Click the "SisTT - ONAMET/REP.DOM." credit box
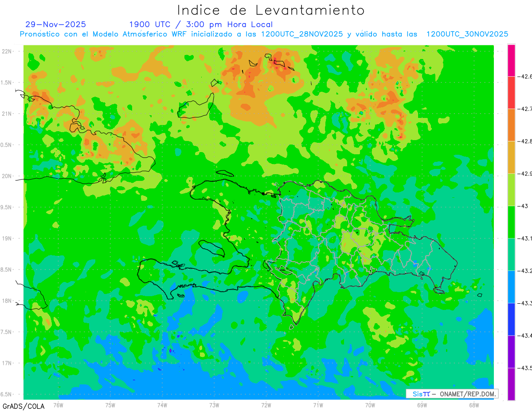 click(x=452, y=394)
